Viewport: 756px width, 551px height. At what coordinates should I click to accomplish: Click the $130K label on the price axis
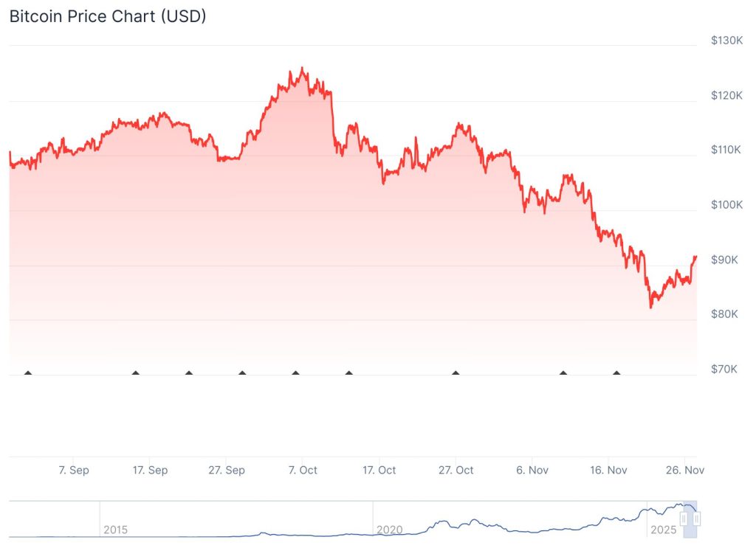726,41
